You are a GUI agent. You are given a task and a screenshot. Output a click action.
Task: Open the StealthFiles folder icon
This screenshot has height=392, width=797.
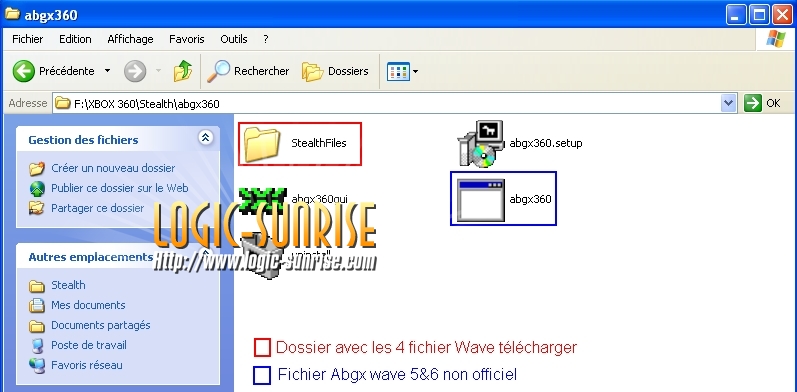point(262,144)
